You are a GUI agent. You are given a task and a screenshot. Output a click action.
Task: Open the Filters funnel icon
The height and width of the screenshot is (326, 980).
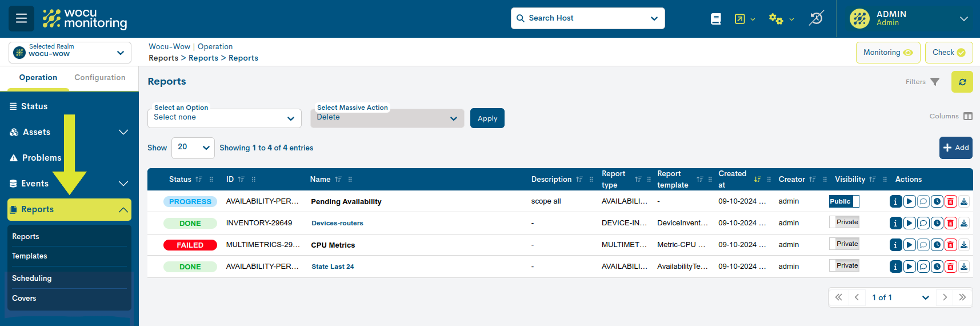coord(935,82)
